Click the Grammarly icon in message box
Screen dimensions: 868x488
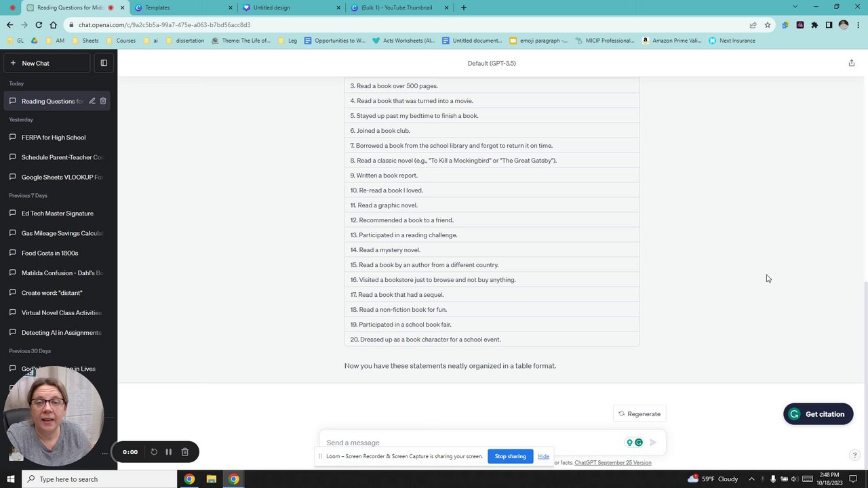click(639, 443)
